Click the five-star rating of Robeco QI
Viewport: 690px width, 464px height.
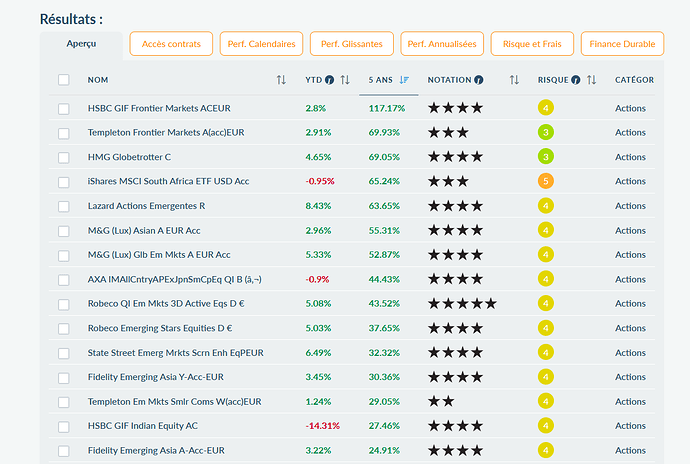[462, 304]
